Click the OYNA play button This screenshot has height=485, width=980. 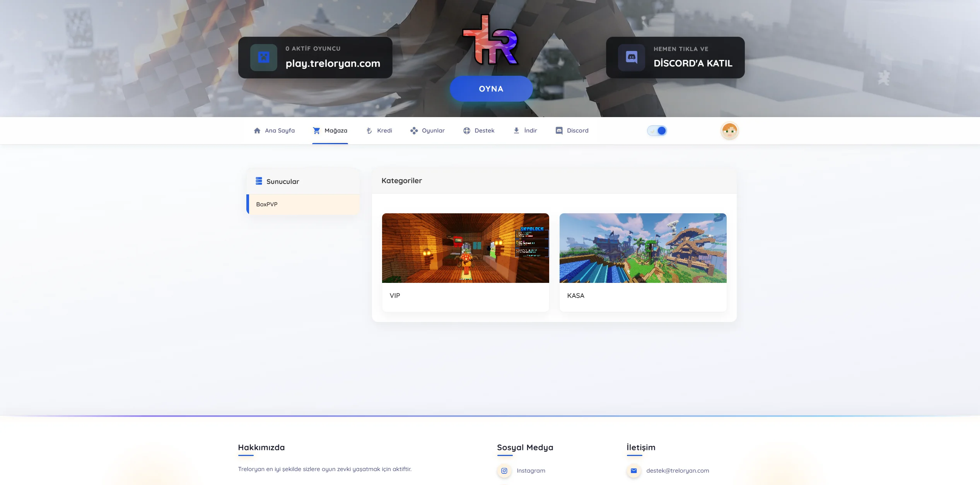tap(491, 89)
